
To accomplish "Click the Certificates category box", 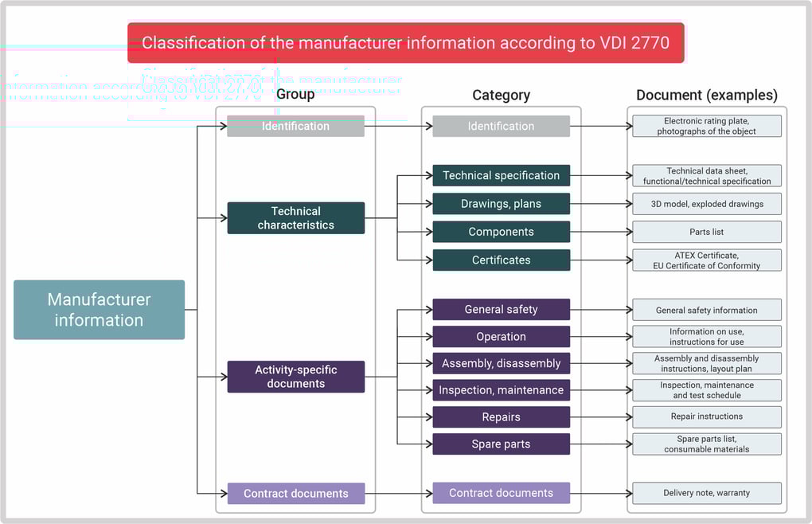I will pyautogui.click(x=502, y=260).
